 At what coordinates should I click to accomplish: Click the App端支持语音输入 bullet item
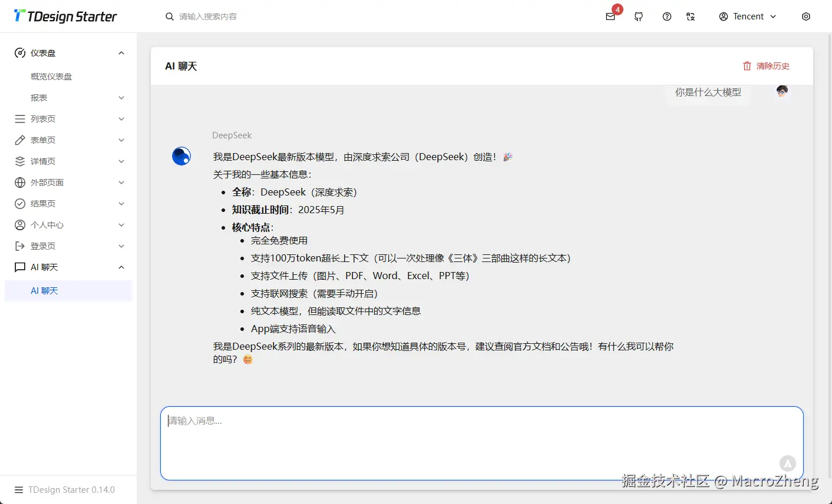click(x=293, y=329)
